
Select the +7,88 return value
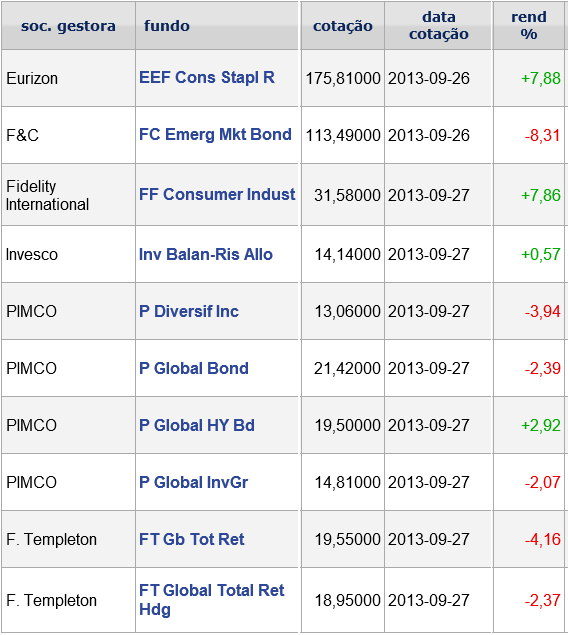(540, 78)
